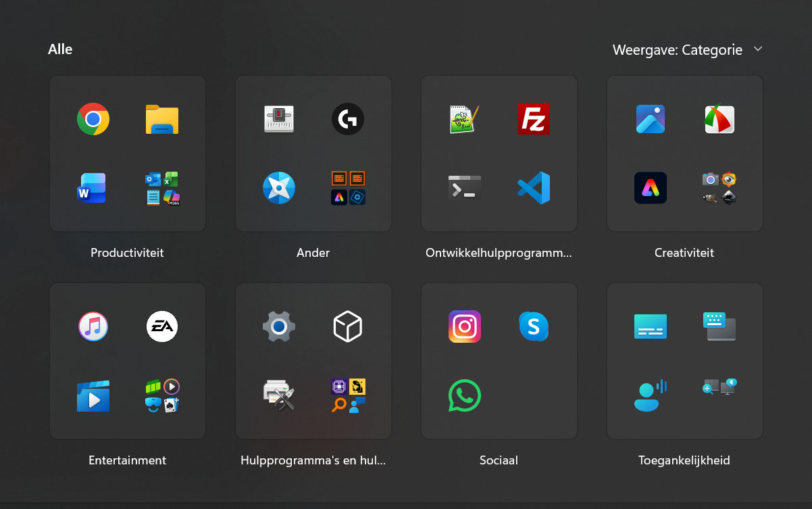Launch File Explorer folder icon
This screenshot has width=812, height=509.
[x=162, y=120]
